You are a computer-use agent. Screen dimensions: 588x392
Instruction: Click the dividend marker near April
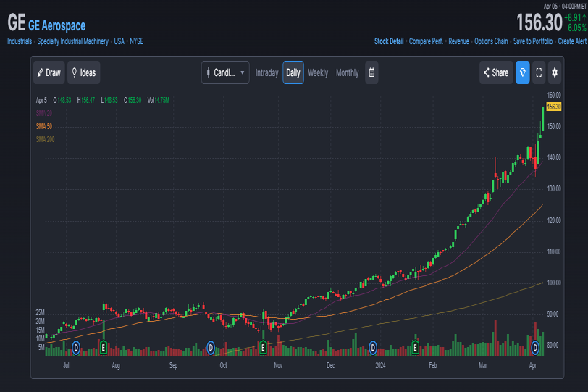point(536,348)
